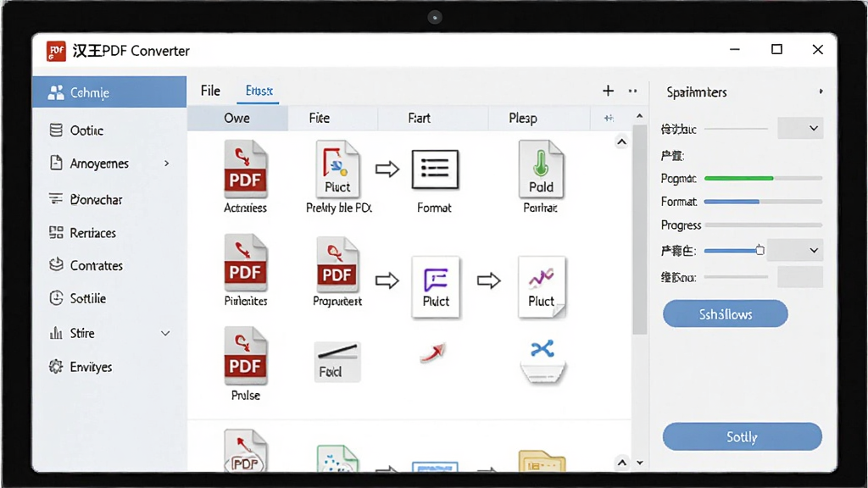
Task: Open the partially visible PDF icon in the bottom row
Action: coord(245,451)
